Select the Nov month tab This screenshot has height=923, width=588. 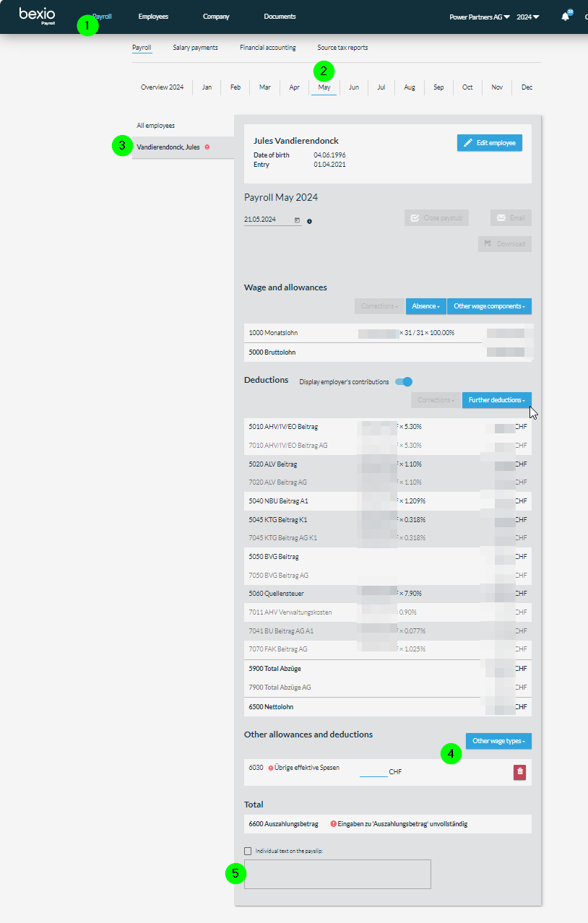pyautogui.click(x=497, y=87)
